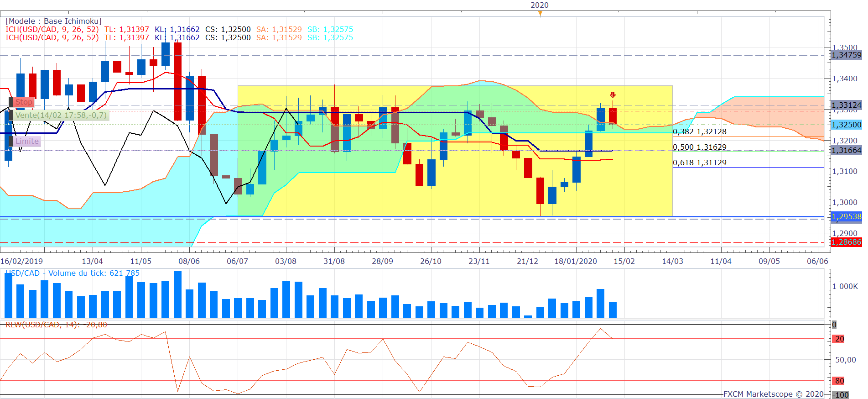Screen dimensions: 868x399
Task: Select the 1,34759 price level tag
Action: pos(846,55)
